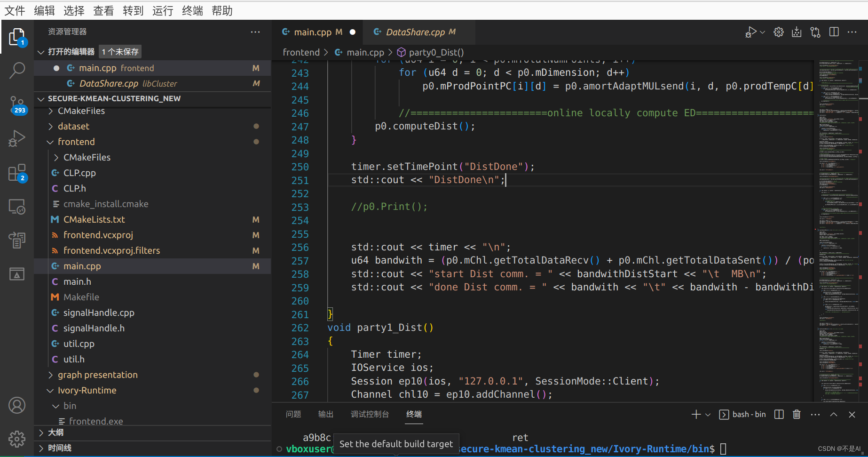This screenshot has height=457, width=868.
Task: Collapse the frontend folder in explorer
Action: click(153, 142)
